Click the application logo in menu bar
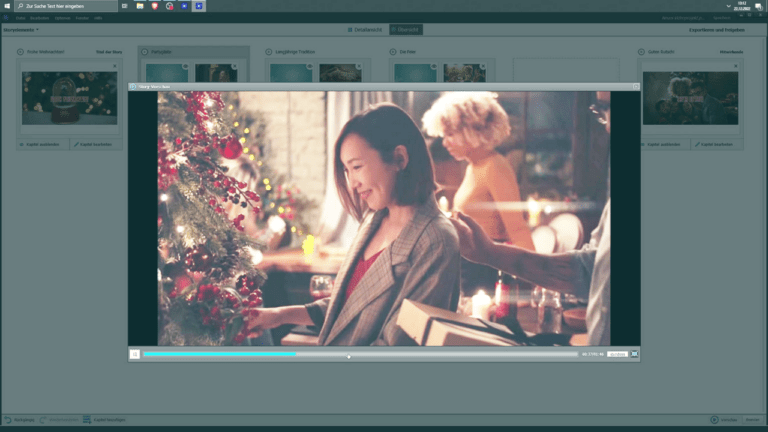Image resolution: width=768 pixels, height=432 pixels. tap(6, 18)
